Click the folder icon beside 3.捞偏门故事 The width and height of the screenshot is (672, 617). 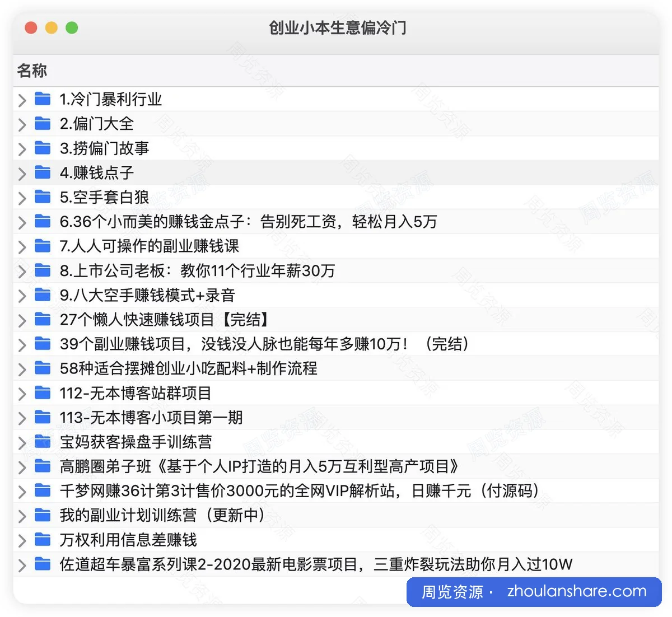[x=43, y=148]
